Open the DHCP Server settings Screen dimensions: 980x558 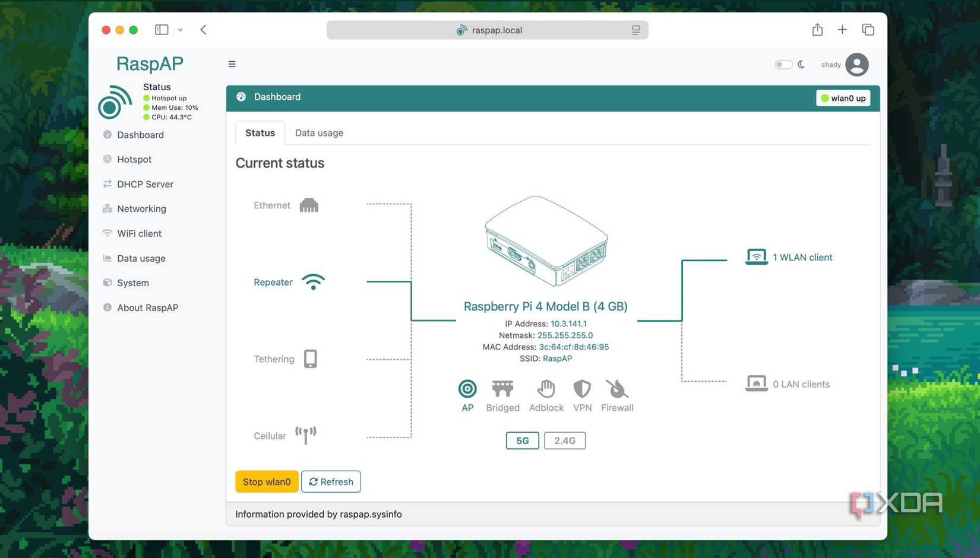pos(145,184)
